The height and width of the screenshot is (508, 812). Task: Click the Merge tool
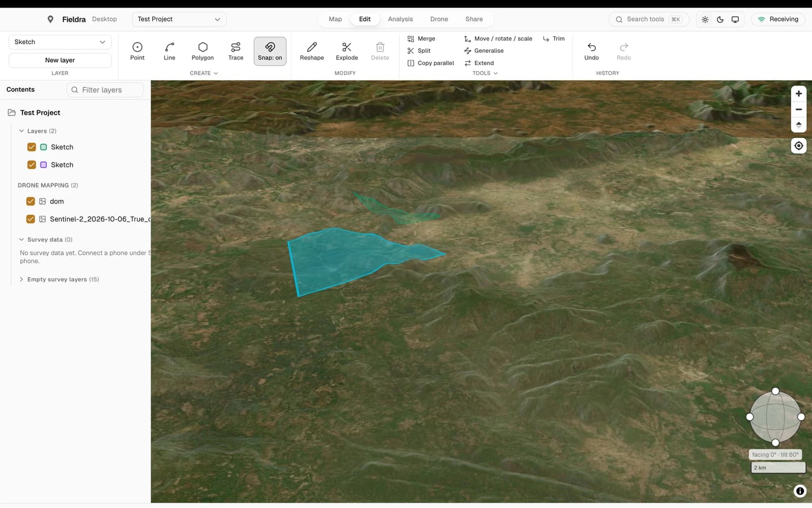(x=421, y=39)
